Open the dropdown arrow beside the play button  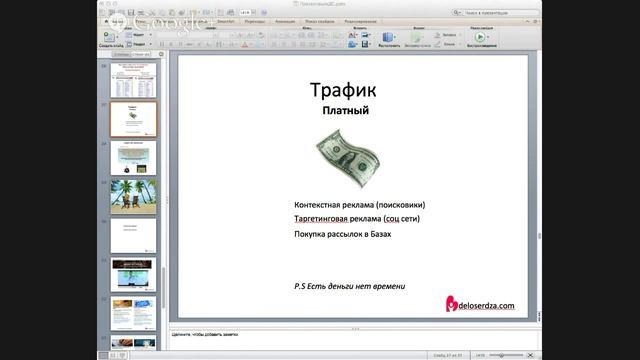[x=488, y=37]
